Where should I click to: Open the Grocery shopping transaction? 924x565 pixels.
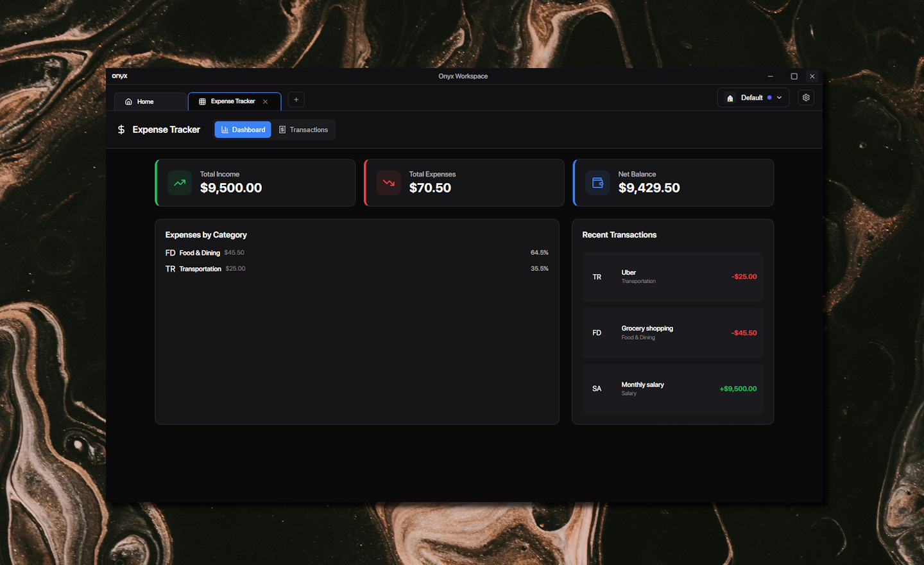coord(672,333)
